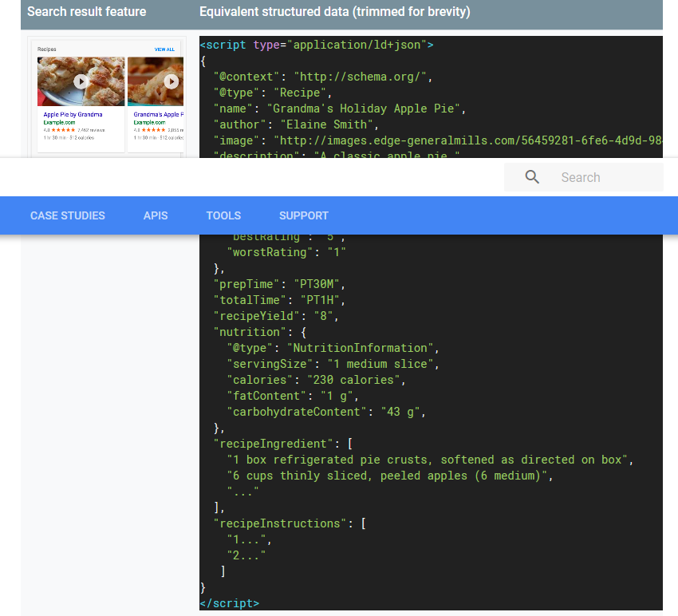Screen dimensions: 678x616
Task: Click the "2..." instruction line
Action: click(246, 556)
